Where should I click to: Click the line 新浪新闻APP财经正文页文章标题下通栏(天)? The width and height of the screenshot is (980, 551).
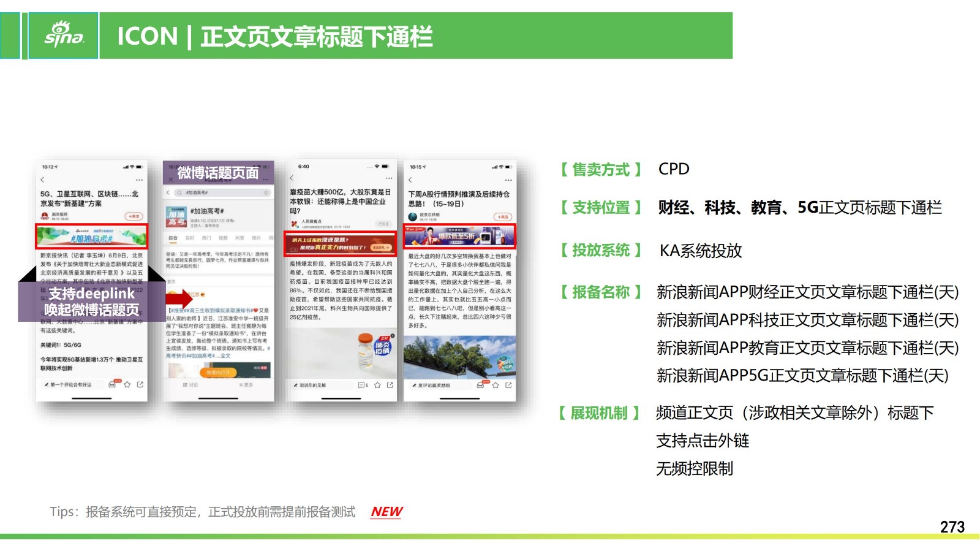(807, 292)
